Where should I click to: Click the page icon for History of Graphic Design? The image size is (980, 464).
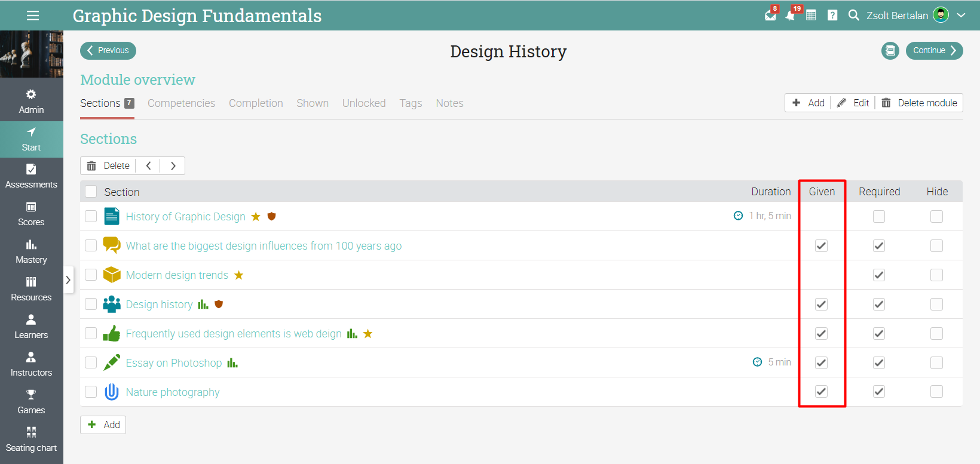click(112, 216)
